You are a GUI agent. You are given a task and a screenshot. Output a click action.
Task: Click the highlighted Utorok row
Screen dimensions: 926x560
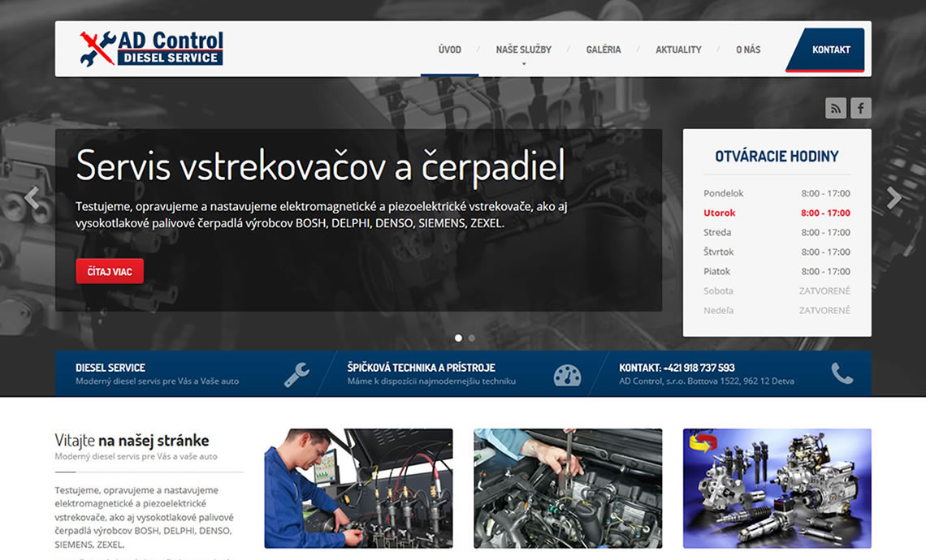[777, 213]
